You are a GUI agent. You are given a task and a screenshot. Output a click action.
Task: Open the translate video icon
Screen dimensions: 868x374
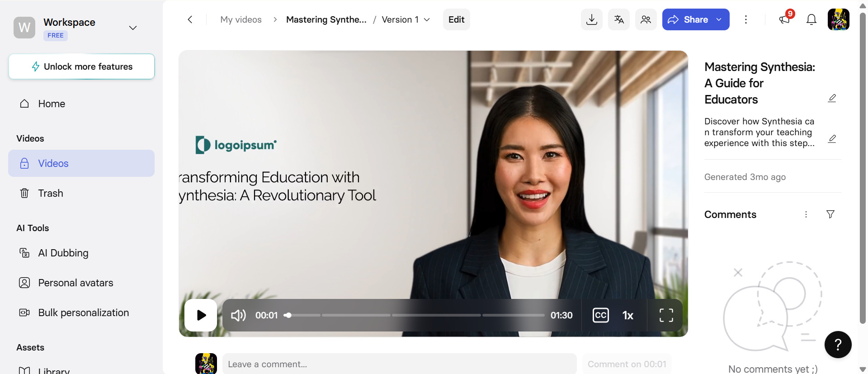click(619, 19)
